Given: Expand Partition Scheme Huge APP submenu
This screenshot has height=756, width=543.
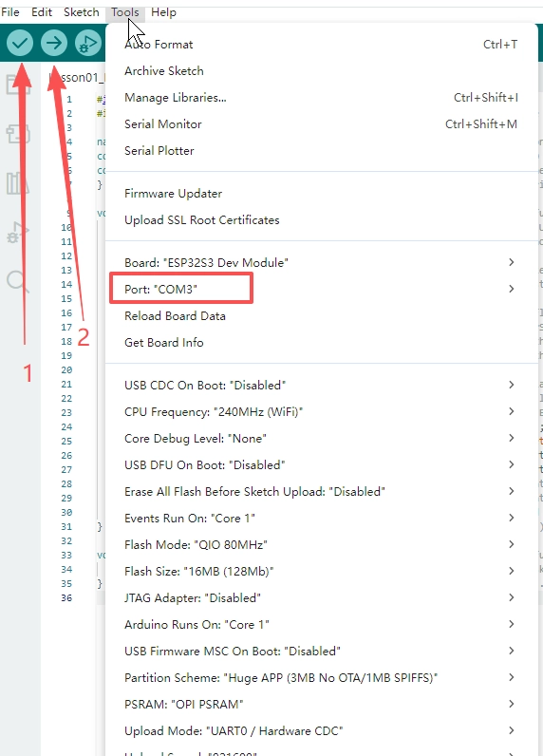Looking at the screenshot, I should coord(322,677).
